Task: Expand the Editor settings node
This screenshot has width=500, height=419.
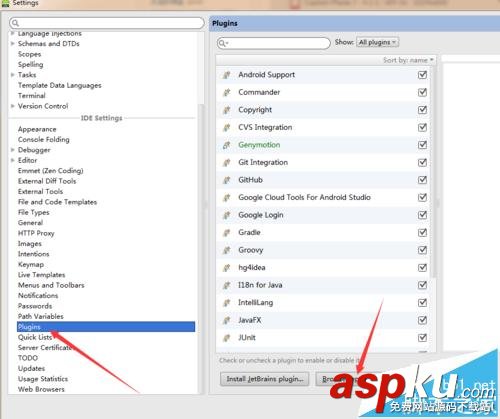Action: [13, 160]
